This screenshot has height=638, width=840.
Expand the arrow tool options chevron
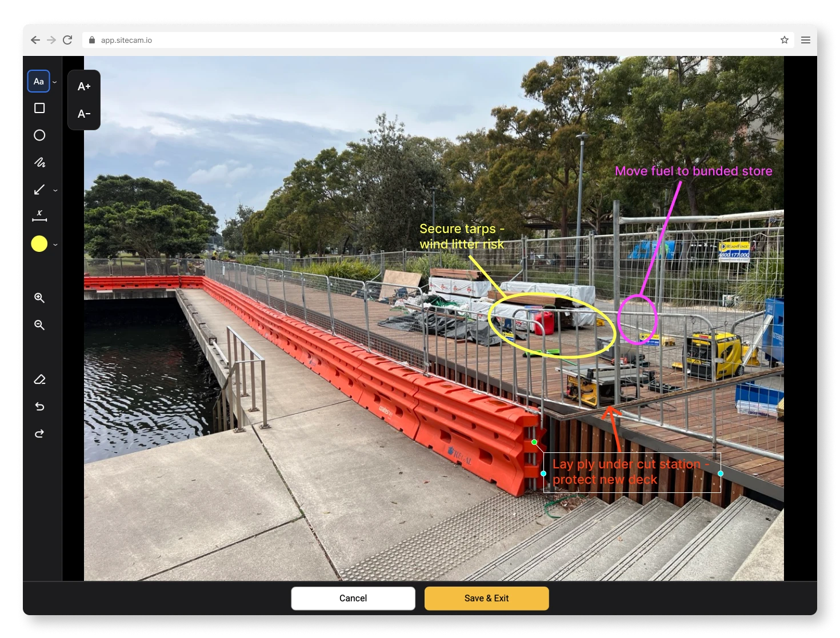tap(55, 190)
